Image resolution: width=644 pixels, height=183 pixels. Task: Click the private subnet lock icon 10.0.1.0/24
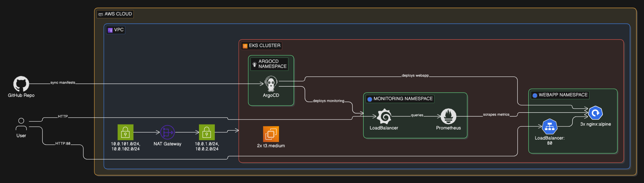(207, 132)
